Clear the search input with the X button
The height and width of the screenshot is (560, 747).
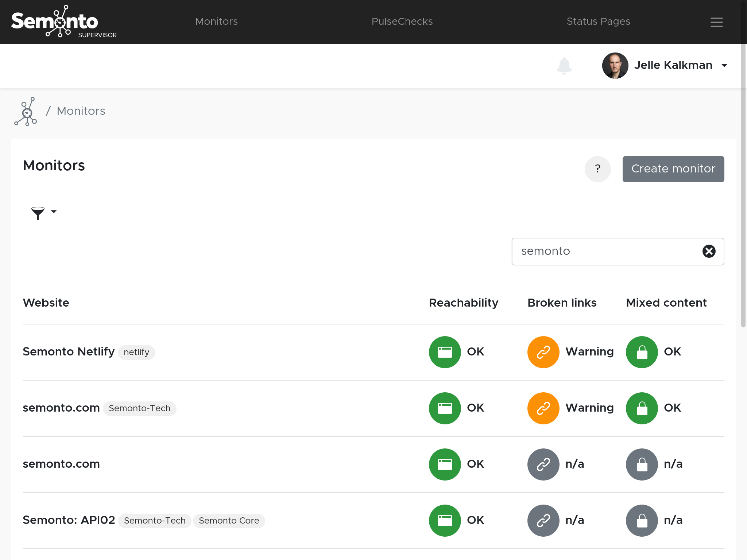point(709,251)
